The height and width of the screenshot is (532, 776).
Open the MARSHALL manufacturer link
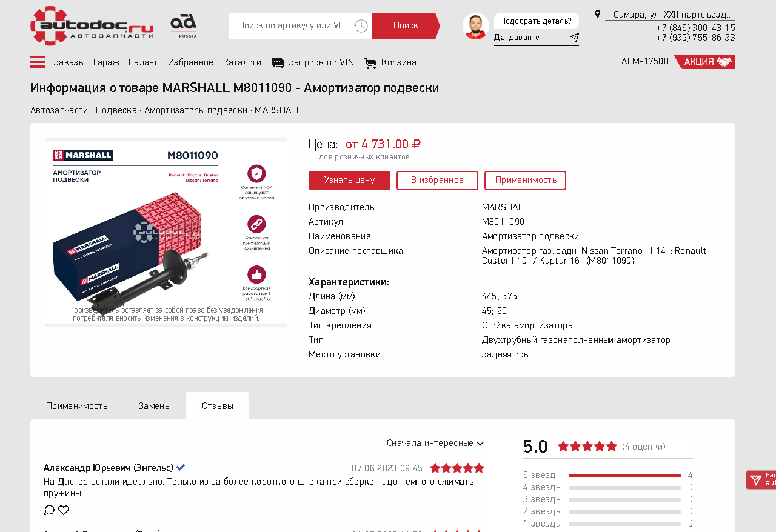tap(504, 207)
